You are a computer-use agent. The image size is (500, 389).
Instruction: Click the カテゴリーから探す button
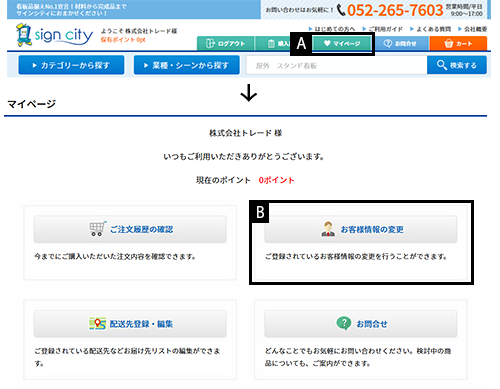71,65
